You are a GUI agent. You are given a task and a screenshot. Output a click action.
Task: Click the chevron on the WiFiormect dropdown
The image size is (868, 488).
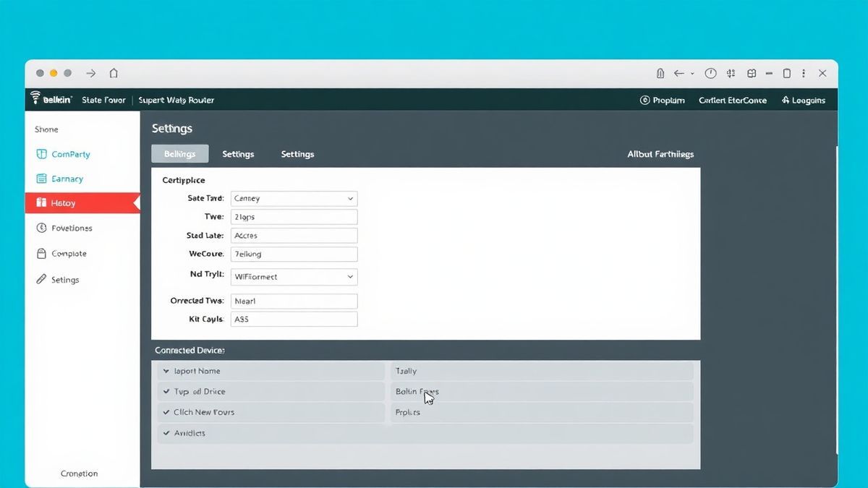[350, 276]
